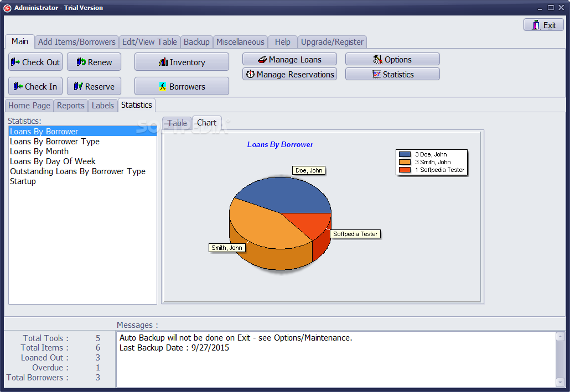Open the Edit/View Table tab
Image resolution: width=570 pixels, height=392 pixels.
click(149, 42)
